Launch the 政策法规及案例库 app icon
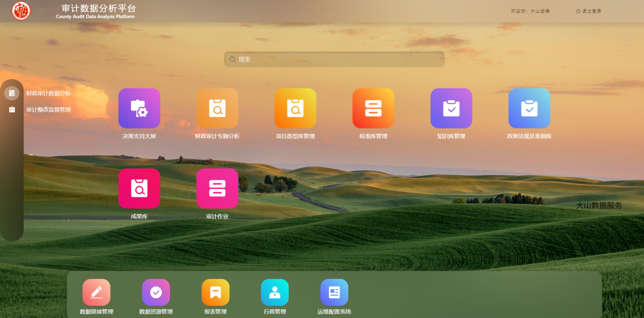 click(530, 109)
